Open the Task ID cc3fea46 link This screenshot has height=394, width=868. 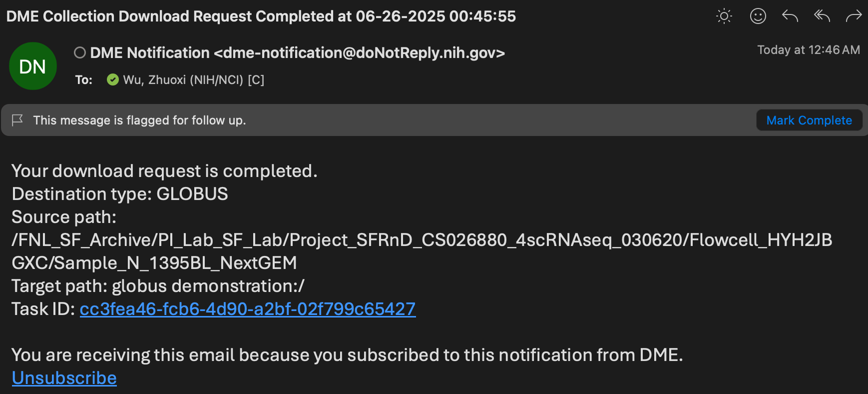click(x=247, y=309)
